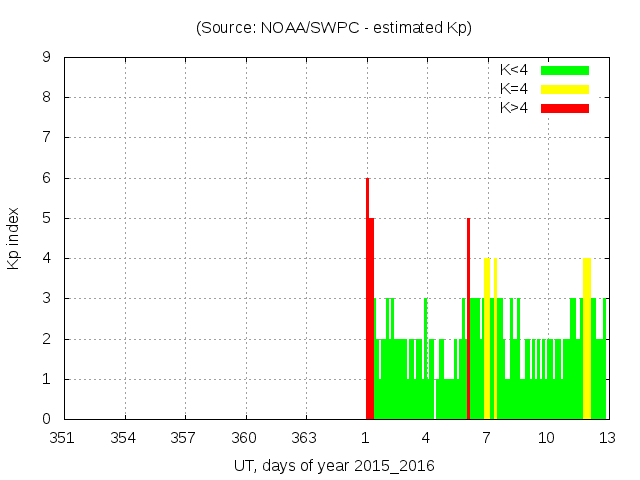Select the K<4 legend text label
Image resolution: width=640 pixels, height=480 pixels.
515,70
